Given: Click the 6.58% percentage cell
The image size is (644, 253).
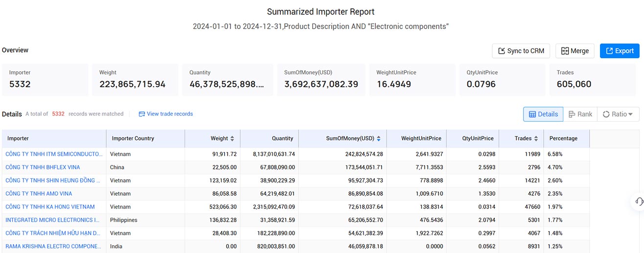Looking at the screenshot, I should tap(567, 154).
